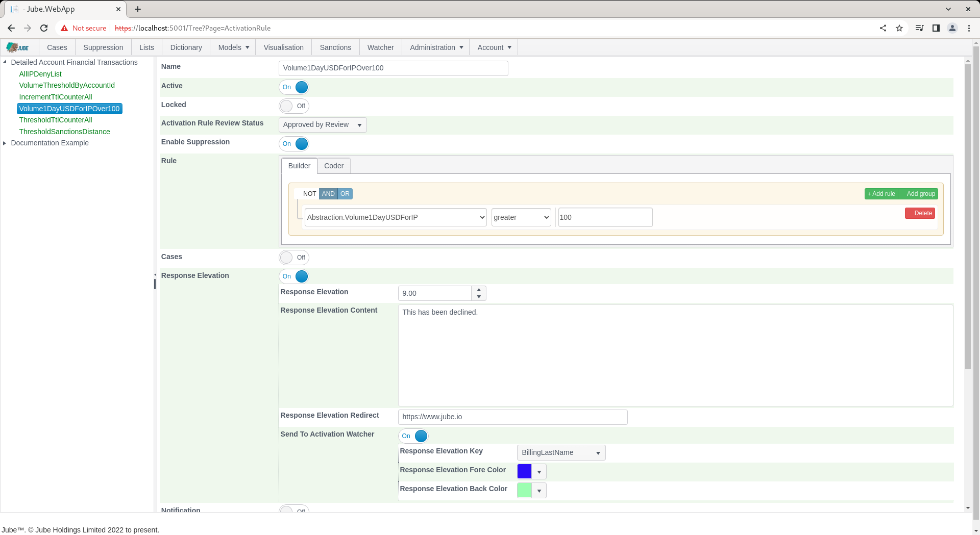The height and width of the screenshot is (535, 980).
Task: Delete the rule condition
Action: [920, 213]
